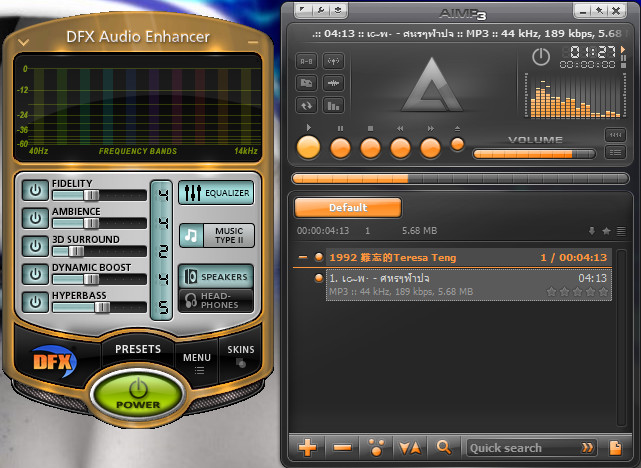641x468 pixels.
Task: Open the DFX Presets menu
Action: click(138, 349)
